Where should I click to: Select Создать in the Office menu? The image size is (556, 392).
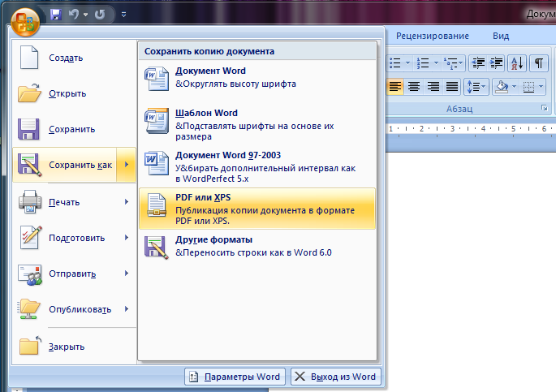click(74, 58)
